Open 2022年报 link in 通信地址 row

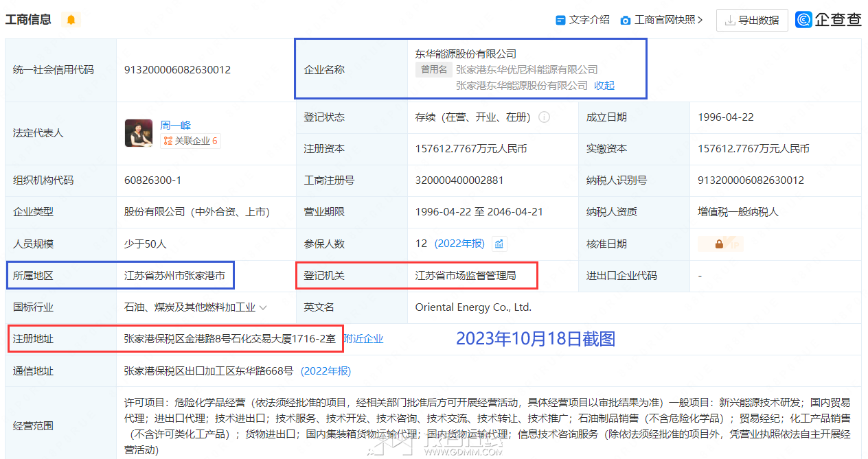325,371
